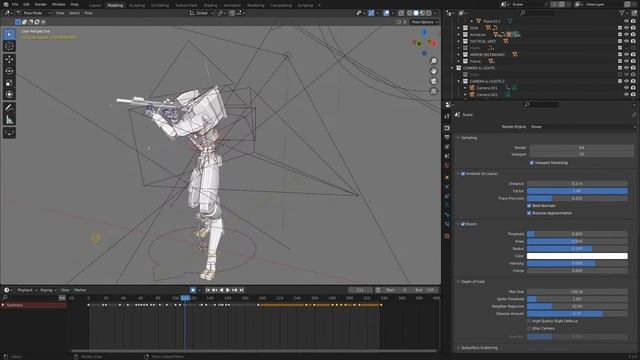Select the Select Box tool
The height and width of the screenshot is (360, 640).
coord(9,34)
